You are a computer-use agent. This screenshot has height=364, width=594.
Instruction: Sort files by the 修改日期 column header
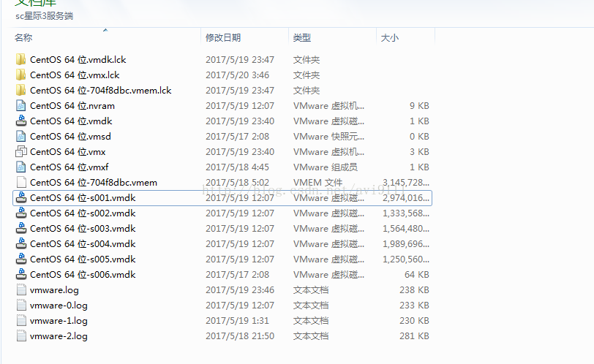[223, 38]
